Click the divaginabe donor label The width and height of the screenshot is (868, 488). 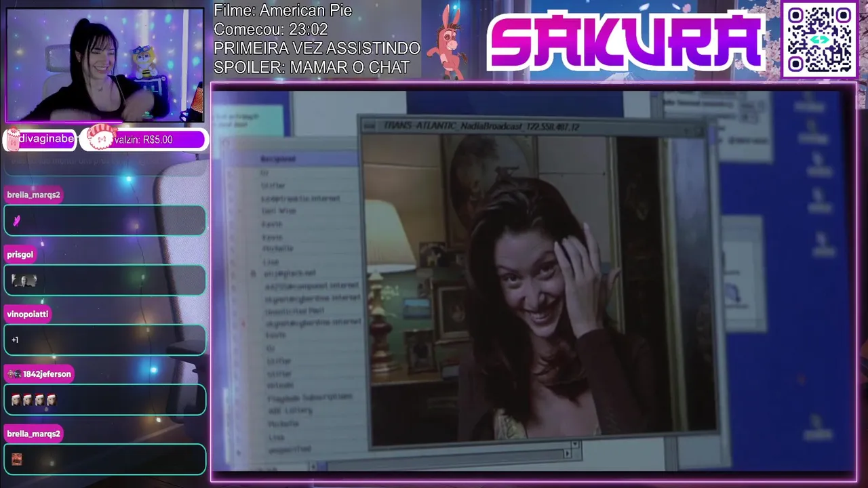(45, 140)
